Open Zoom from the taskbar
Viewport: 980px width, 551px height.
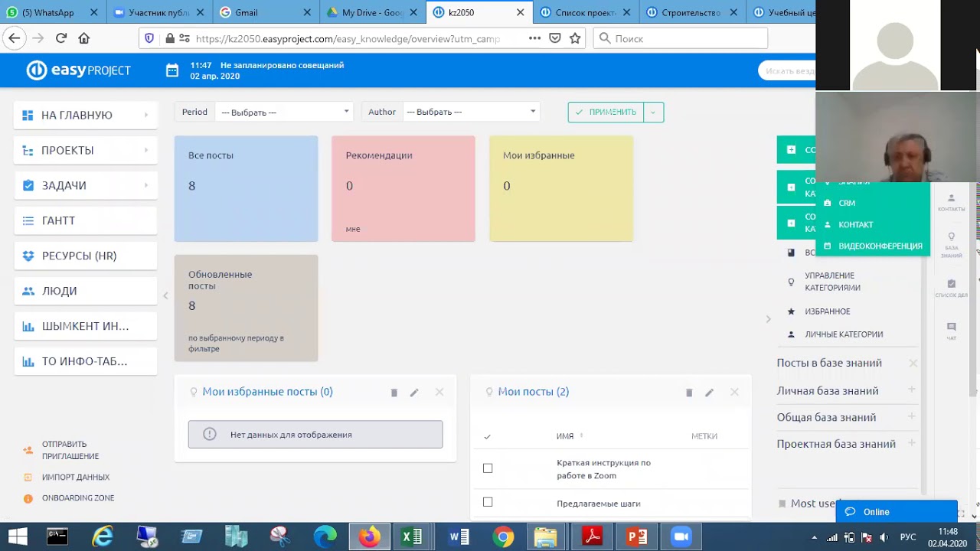681,536
